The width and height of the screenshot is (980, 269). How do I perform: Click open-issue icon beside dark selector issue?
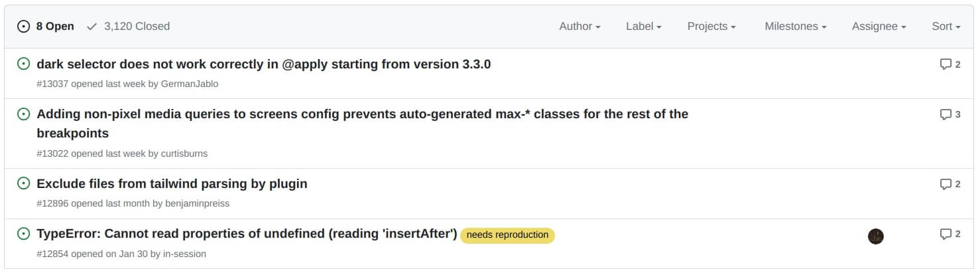click(23, 64)
